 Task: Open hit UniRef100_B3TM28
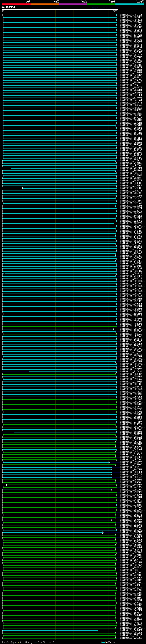[x=131, y=35]
